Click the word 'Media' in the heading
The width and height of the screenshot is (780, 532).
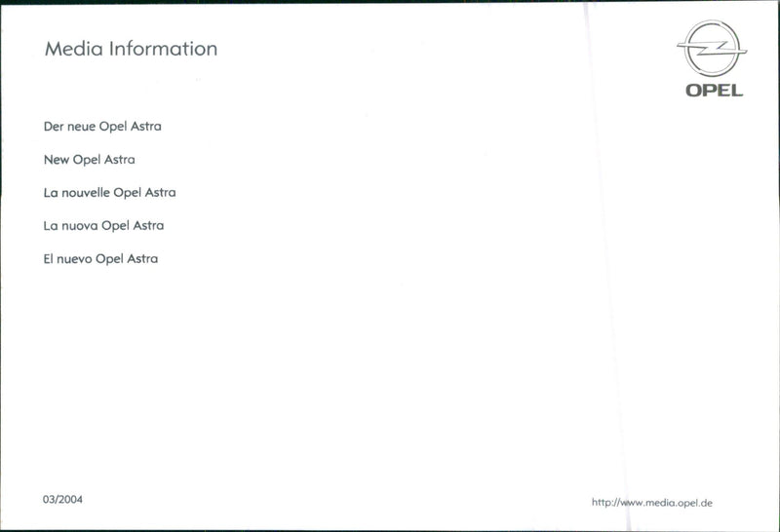coord(72,49)
